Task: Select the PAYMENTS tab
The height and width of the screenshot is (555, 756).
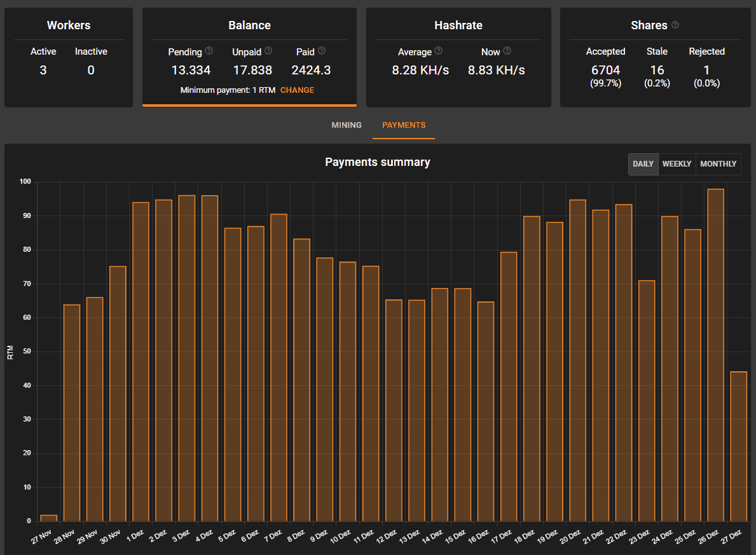Action: pos(404,125)
